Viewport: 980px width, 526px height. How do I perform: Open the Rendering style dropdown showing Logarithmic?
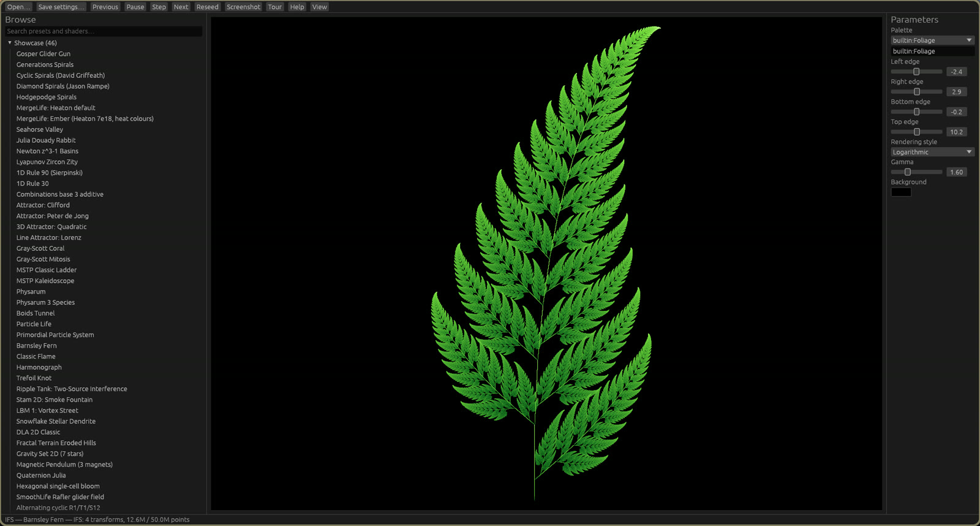coord(932,152)
